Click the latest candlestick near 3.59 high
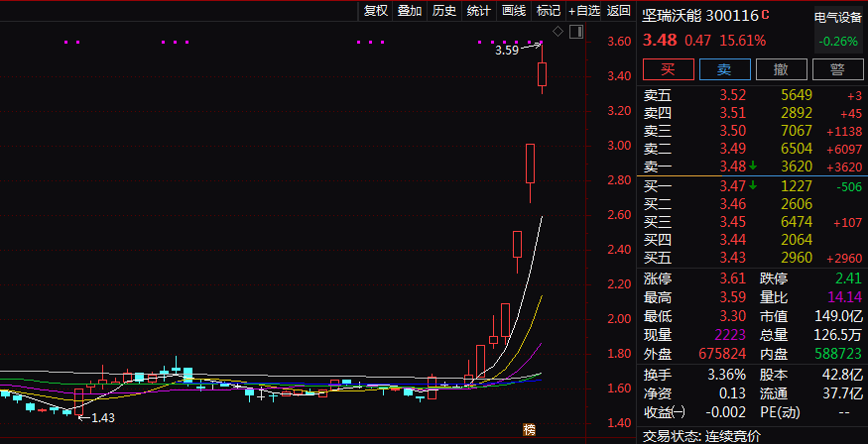 (543, 74)
